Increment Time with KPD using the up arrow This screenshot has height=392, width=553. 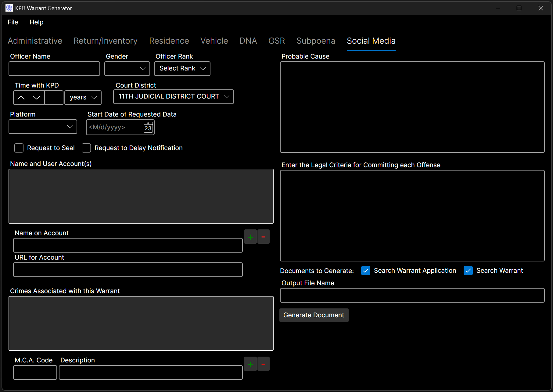point(21,97)
